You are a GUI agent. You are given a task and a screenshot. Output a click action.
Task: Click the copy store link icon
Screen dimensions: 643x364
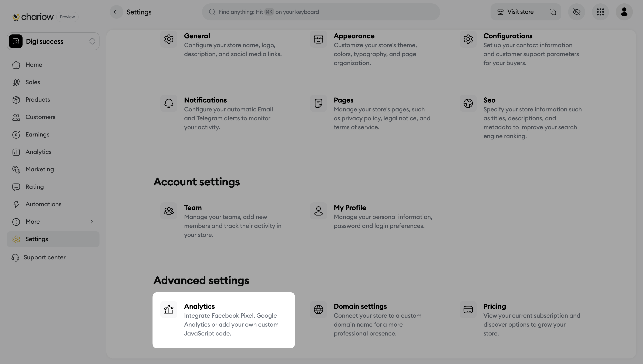pyautogui.click(x=553, y=12)
